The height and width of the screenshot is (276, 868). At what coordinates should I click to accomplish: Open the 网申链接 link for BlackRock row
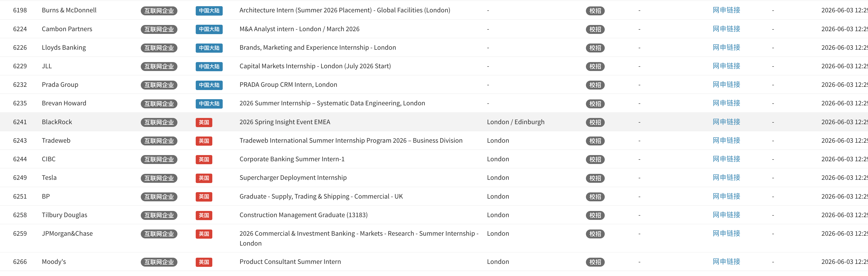726,122
